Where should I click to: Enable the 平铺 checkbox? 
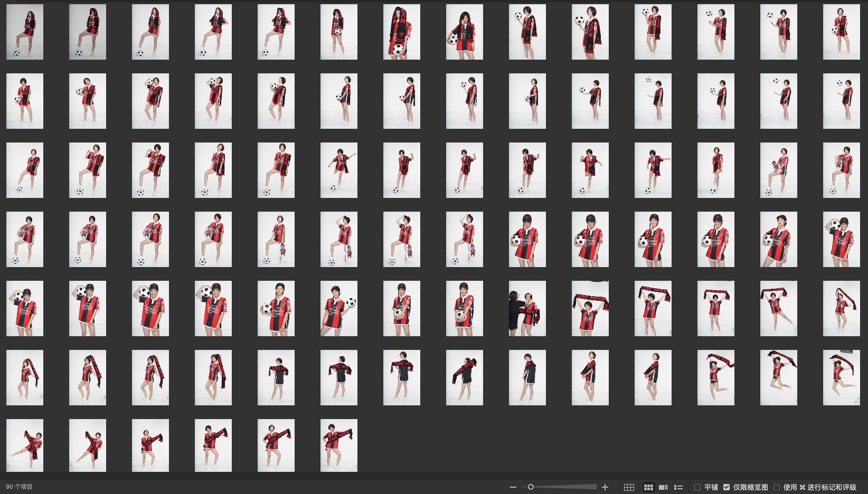point(697,487)
